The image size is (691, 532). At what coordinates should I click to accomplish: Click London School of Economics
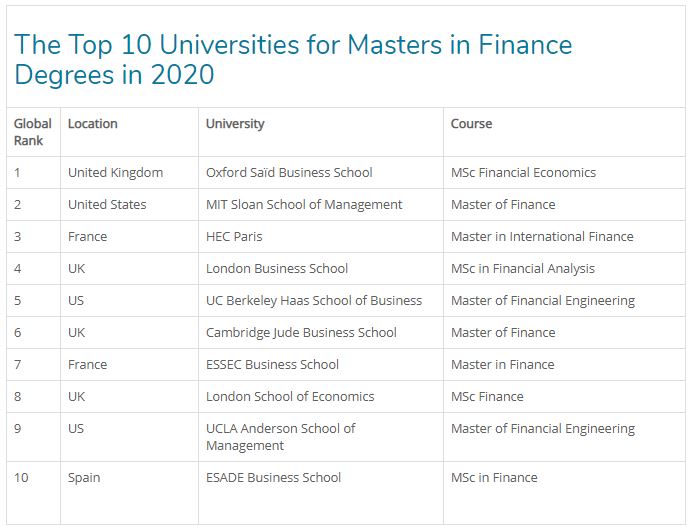(290, 396)
